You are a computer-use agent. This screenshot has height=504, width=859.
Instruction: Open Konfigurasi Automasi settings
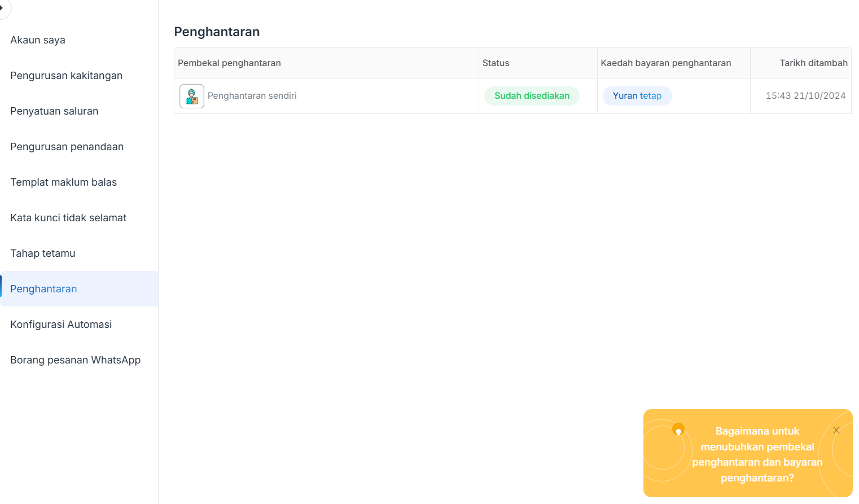coord(61,325)
